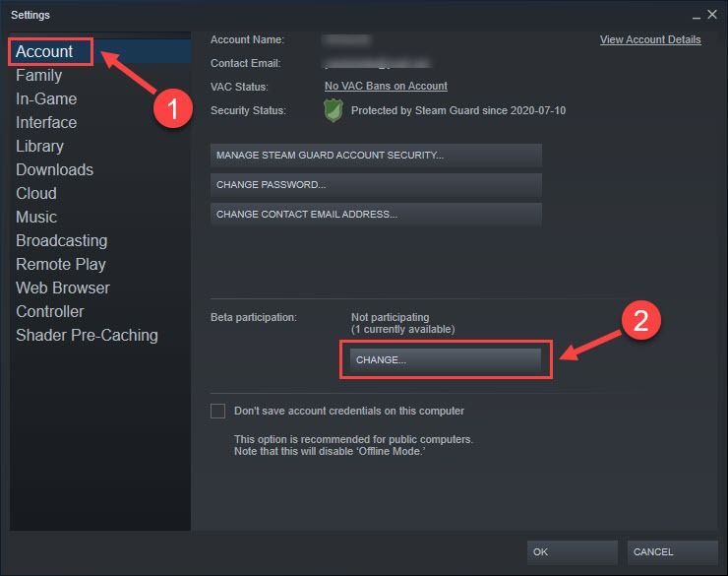Click the 'Contact Email:' label

pos(246,63)
